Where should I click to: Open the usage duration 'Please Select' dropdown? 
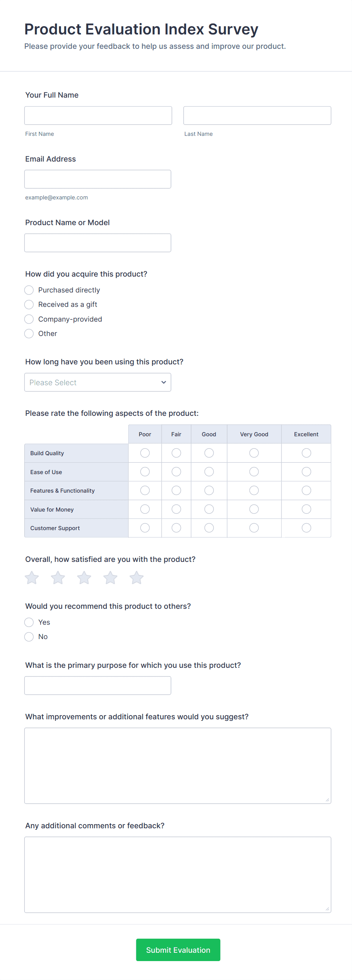click(x=98, y=382)
